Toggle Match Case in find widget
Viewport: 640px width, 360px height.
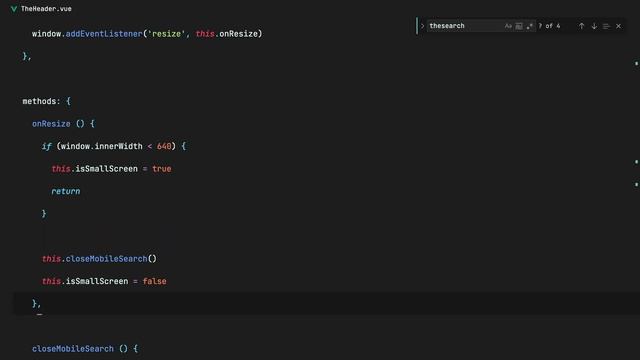(x=508, y=26)
